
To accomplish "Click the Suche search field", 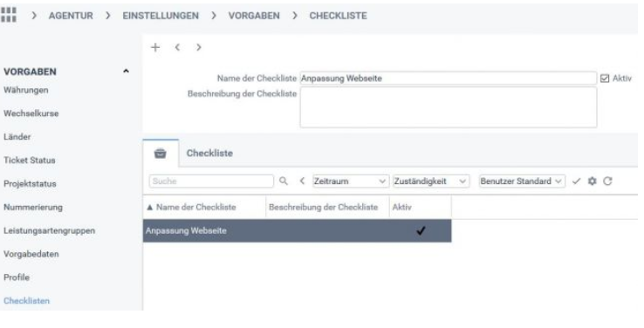I will coord(211,181).
